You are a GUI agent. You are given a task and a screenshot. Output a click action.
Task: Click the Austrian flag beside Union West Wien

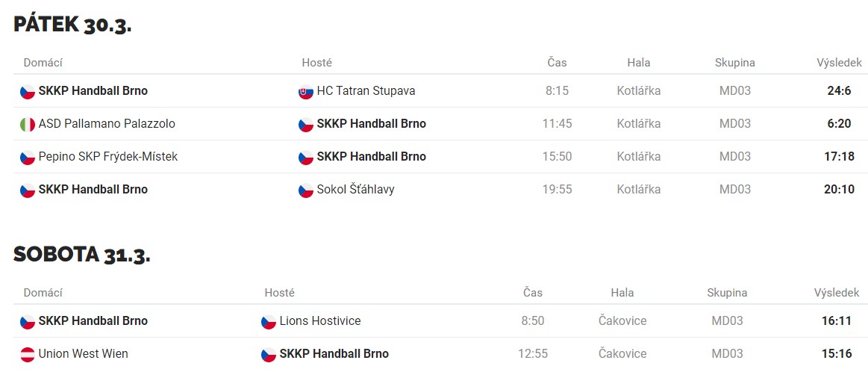pos(27,354)
